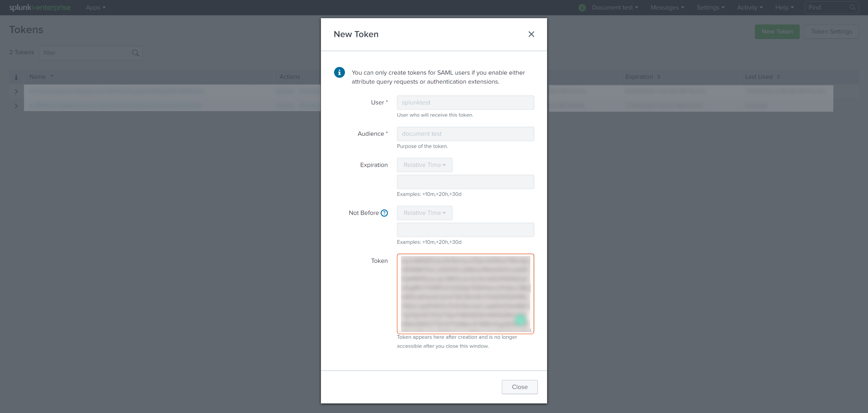This screenshot has width=868, height=413.
Task: Click the generated Token text area
Action: (465, 293)
